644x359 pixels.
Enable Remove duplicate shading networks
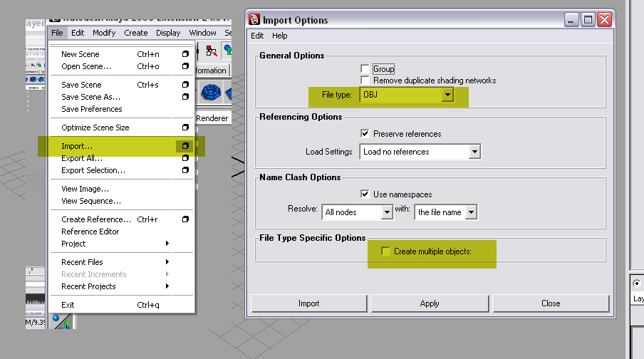(x=365, y=80)
